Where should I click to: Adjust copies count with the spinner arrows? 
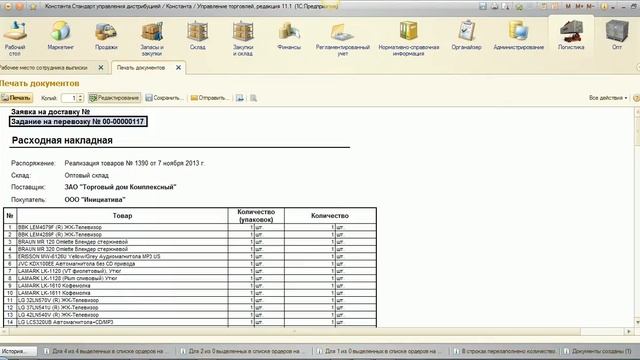click(80, 98)
